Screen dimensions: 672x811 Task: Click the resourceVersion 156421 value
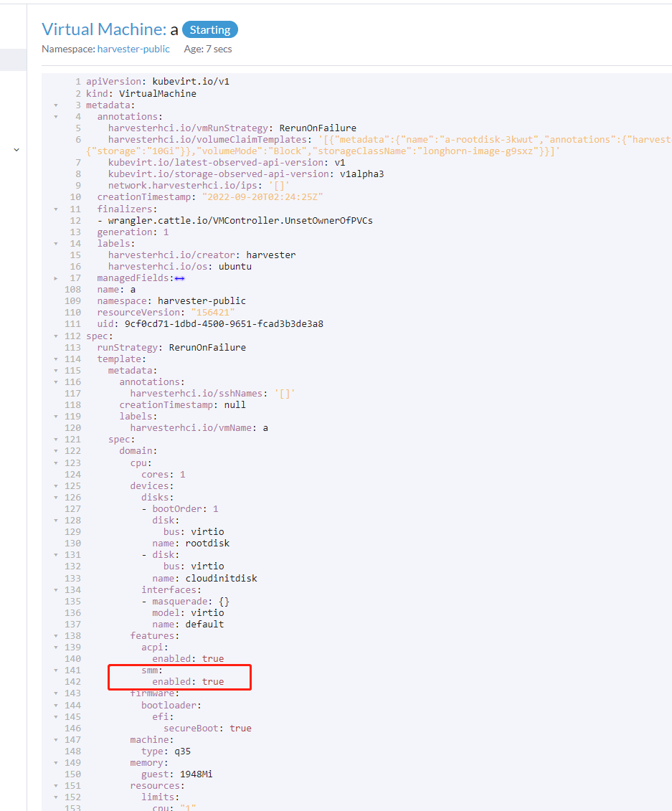[212, 313]
